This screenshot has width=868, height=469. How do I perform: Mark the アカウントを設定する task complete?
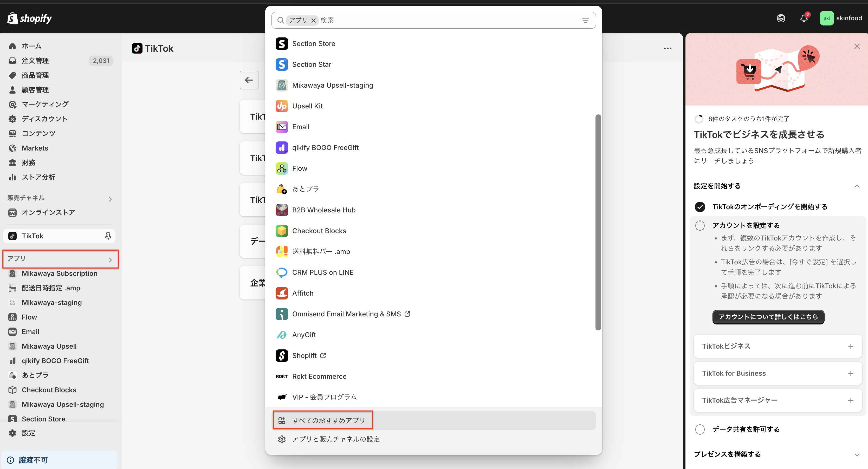(700, 226)
